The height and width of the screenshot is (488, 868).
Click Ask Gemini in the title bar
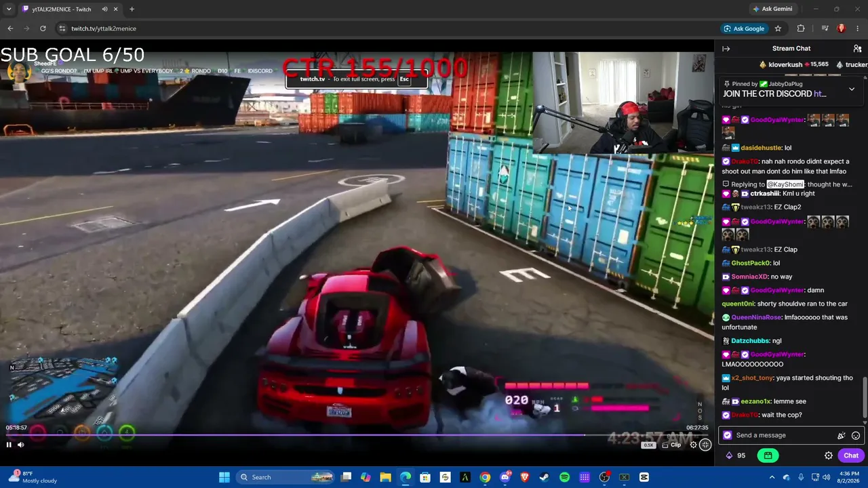click(772, 9)
